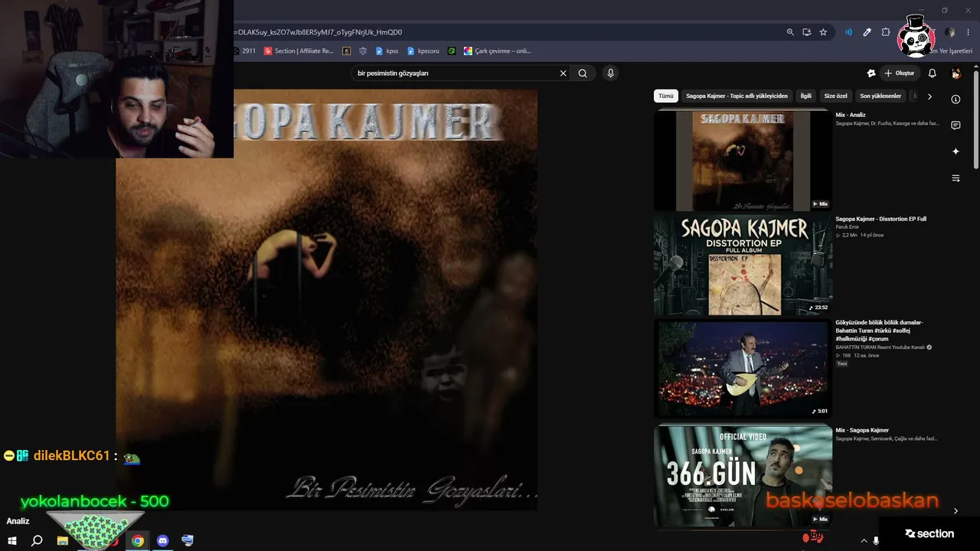Viewport: 980px width, 551px height.
Task: Start voice search with microphone icon
Action: tap(610, 73)
